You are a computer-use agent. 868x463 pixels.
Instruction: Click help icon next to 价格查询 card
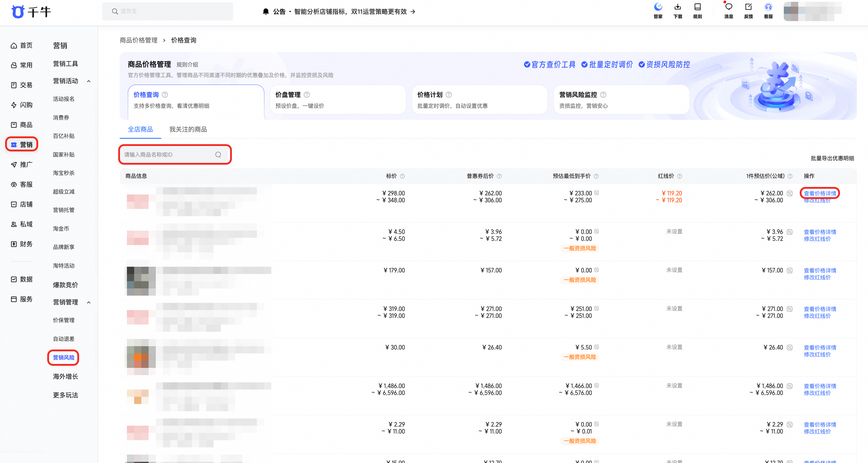click(165, 95)
